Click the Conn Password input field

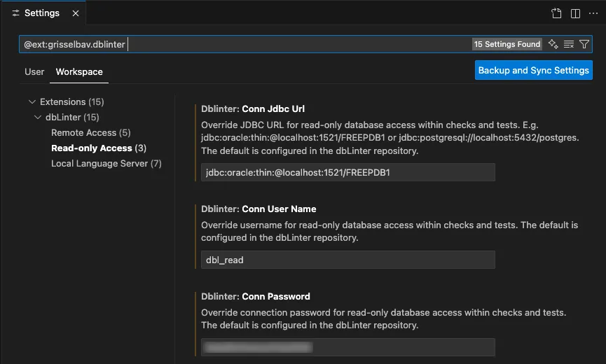(347, 347)
